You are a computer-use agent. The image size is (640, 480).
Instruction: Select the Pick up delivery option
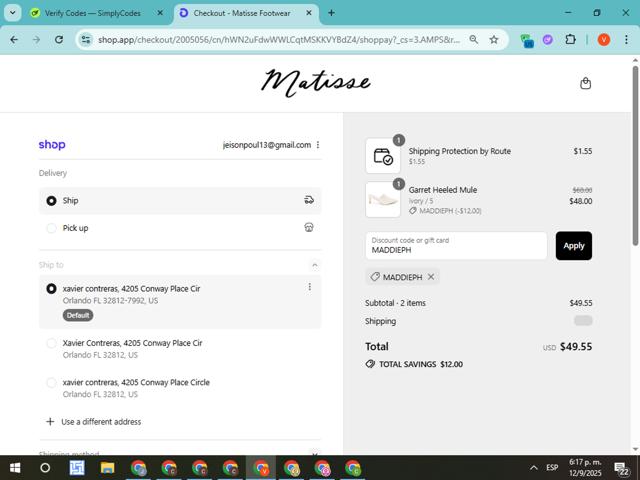point(180,228)
